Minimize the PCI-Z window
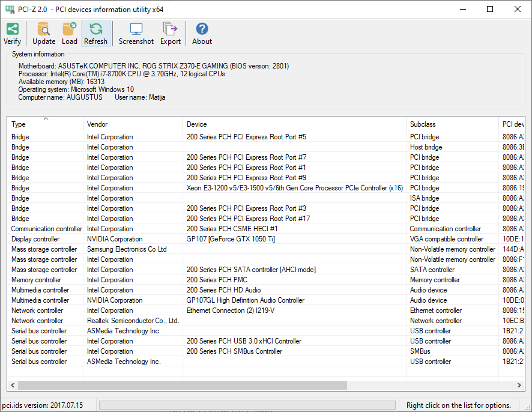 [463, 9]
